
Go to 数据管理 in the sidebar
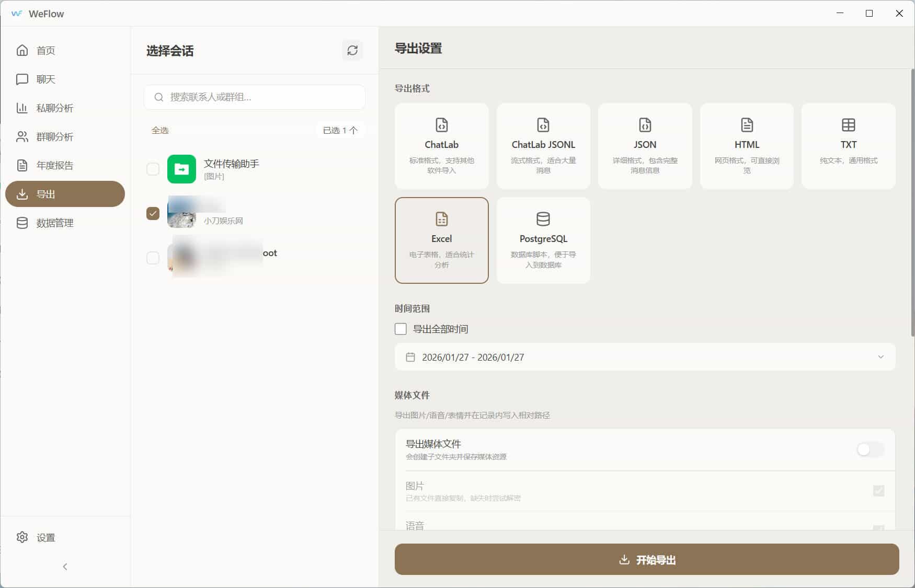(54, 223)
